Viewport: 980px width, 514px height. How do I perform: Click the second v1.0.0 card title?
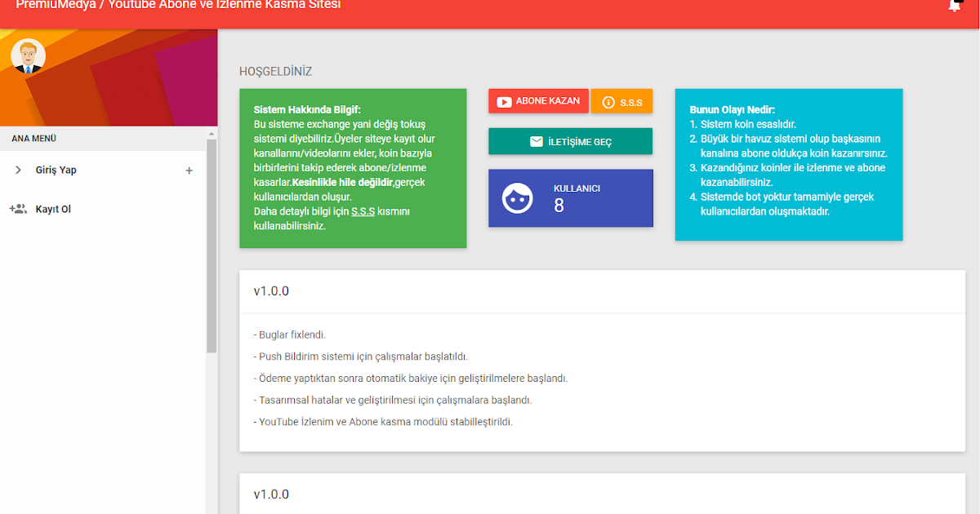pyautogui.click(x=271, y=494)
